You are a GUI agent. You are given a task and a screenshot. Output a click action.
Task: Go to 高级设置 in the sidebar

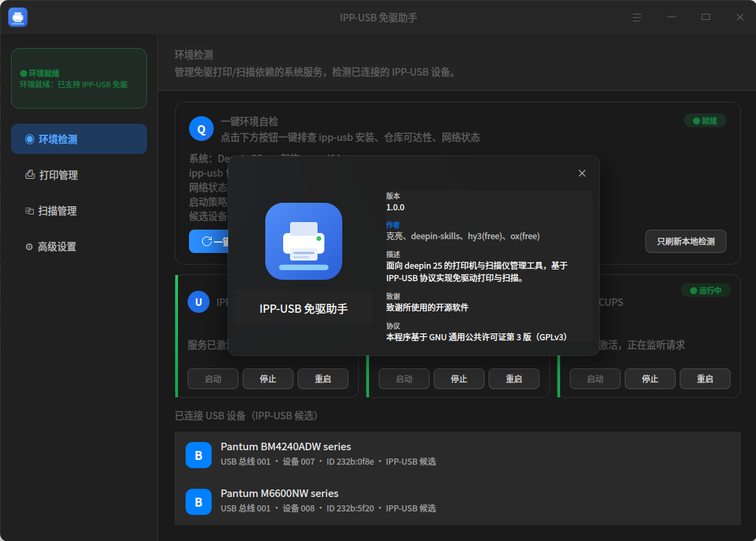click(79, 246)
